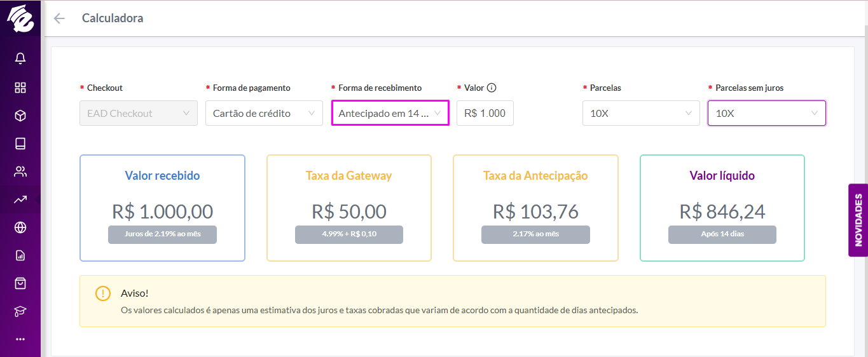Click the app logo at top-left
868x357 pixels.
click(x=20, y=18)
